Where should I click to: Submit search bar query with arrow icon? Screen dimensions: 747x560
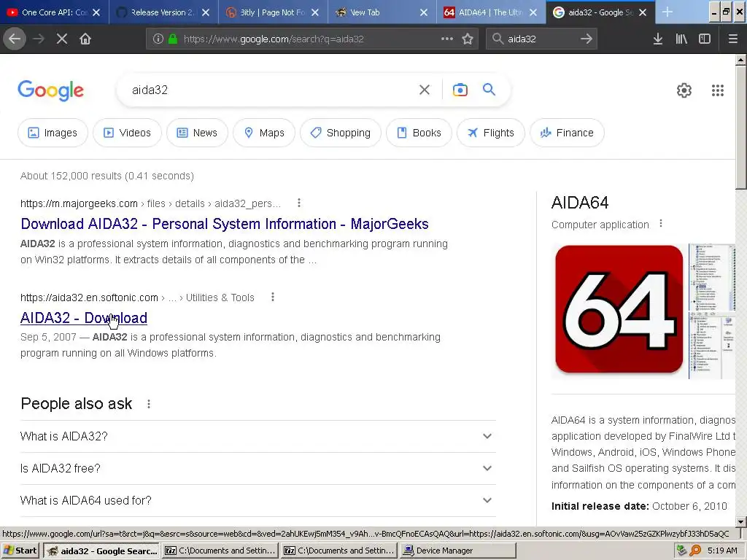(587, 39)
